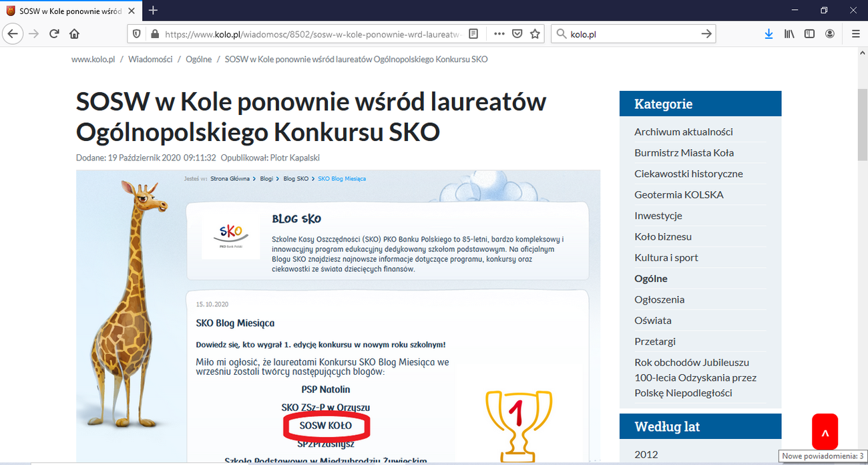
Task: Click the page's vertical scrollbar thumb
Action: (862, 124)
